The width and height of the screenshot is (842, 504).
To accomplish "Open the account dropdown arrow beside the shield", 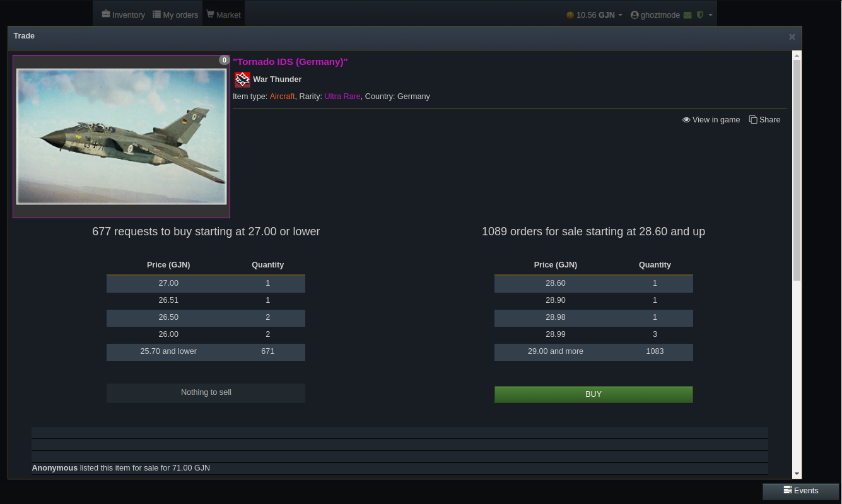I will tap(710, 15).
